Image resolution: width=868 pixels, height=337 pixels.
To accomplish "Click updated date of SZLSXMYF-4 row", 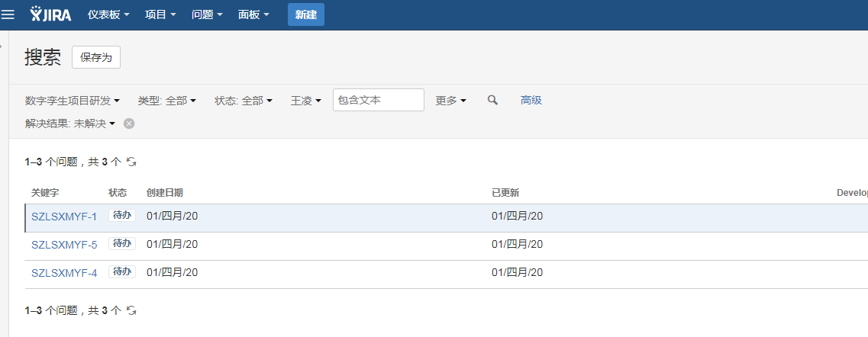I will click(517, 272).
